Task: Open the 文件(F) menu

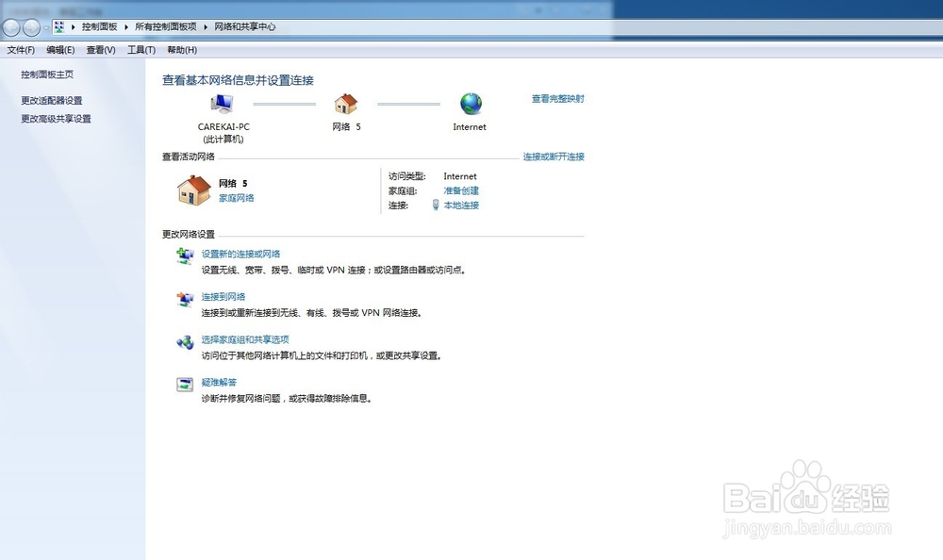Action: (21, 50)
